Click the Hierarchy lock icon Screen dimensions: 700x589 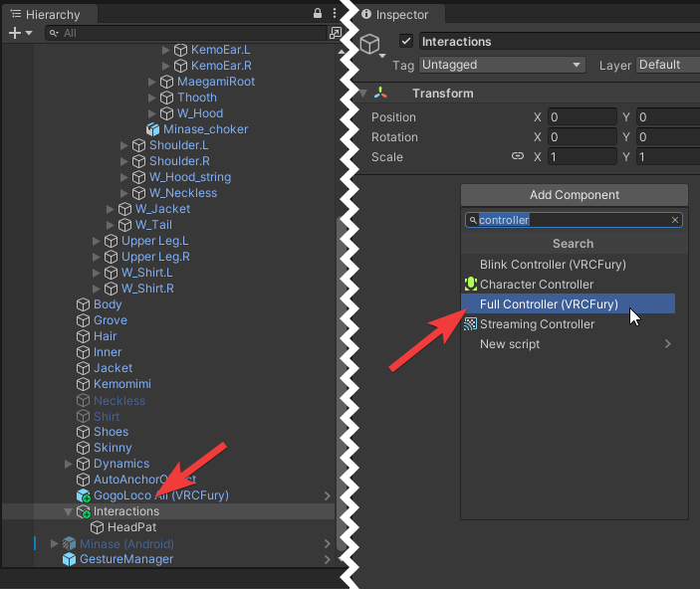click(x=318, y=13)
